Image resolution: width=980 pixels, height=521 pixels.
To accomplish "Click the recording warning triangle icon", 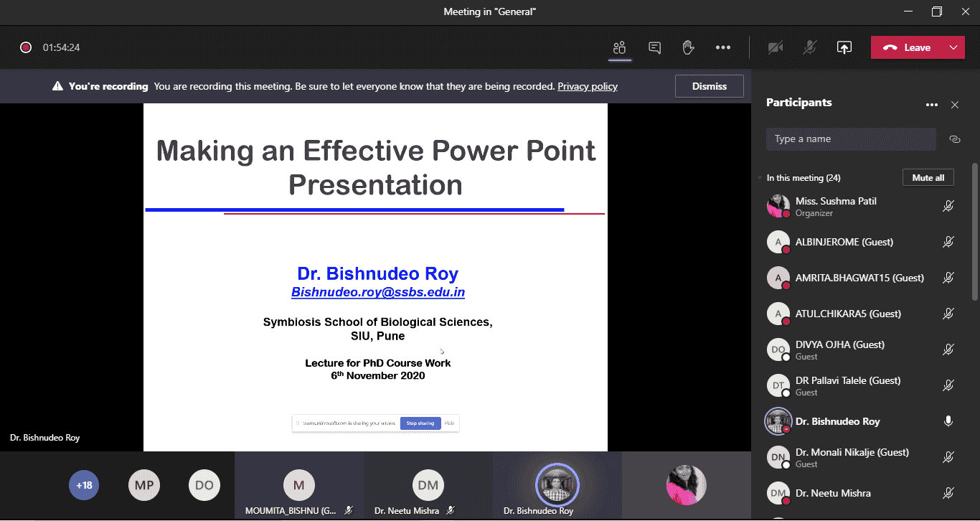I will (57, 86).
